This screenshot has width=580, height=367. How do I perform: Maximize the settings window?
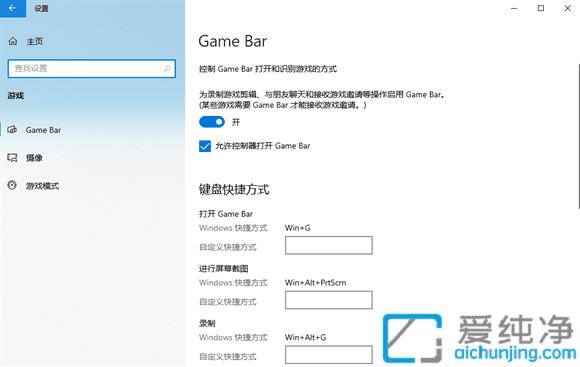coord(541,8)
